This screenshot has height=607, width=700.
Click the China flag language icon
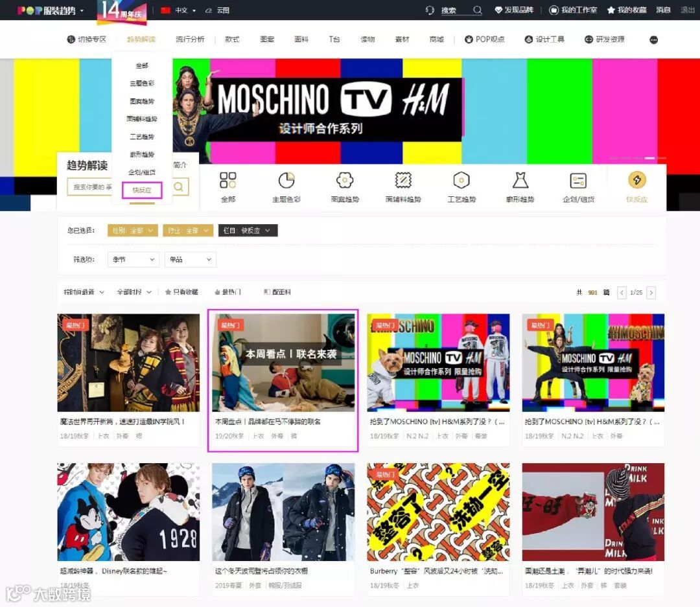tap(166, 10)
